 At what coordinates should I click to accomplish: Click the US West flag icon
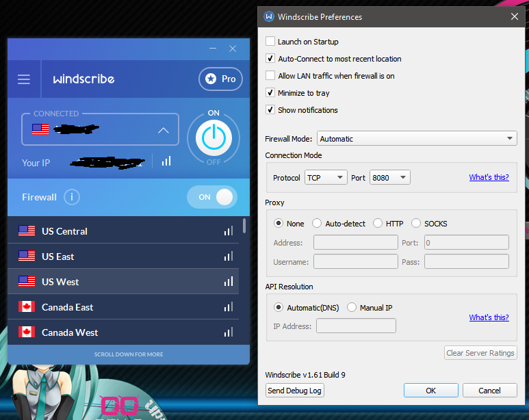[x=27, y=281]
